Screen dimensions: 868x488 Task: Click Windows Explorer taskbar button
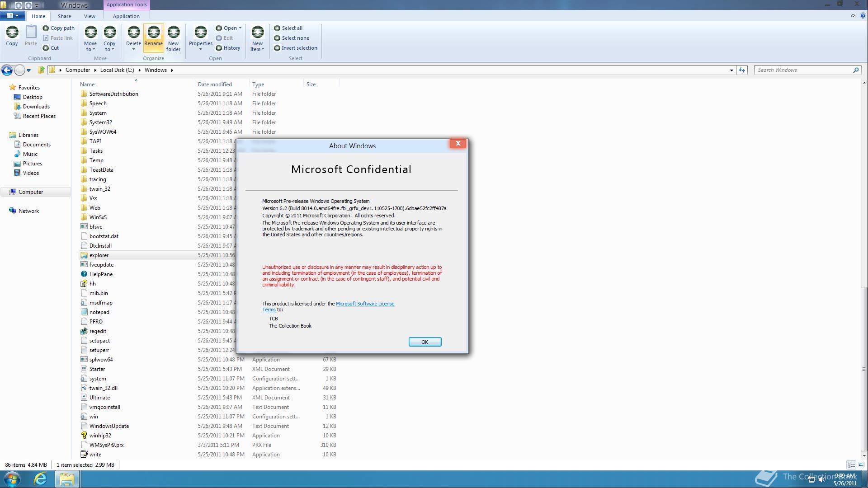(x=67, y=479)
